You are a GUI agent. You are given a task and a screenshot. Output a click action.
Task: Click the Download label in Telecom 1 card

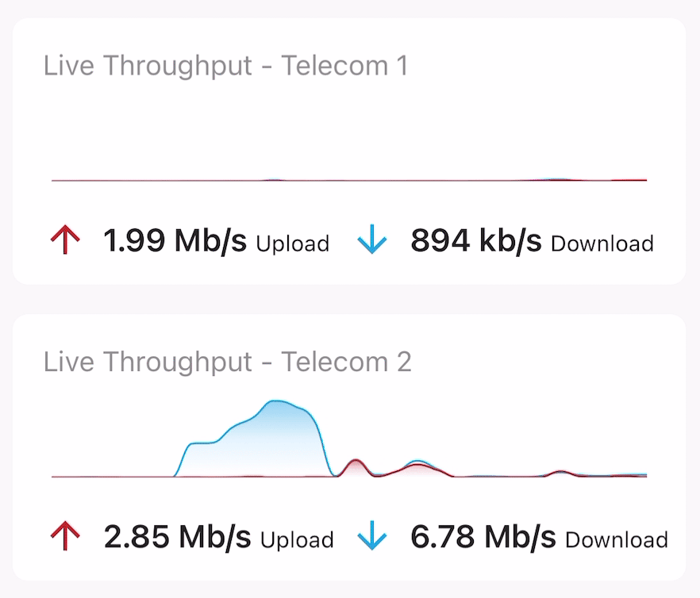(602, 243)
